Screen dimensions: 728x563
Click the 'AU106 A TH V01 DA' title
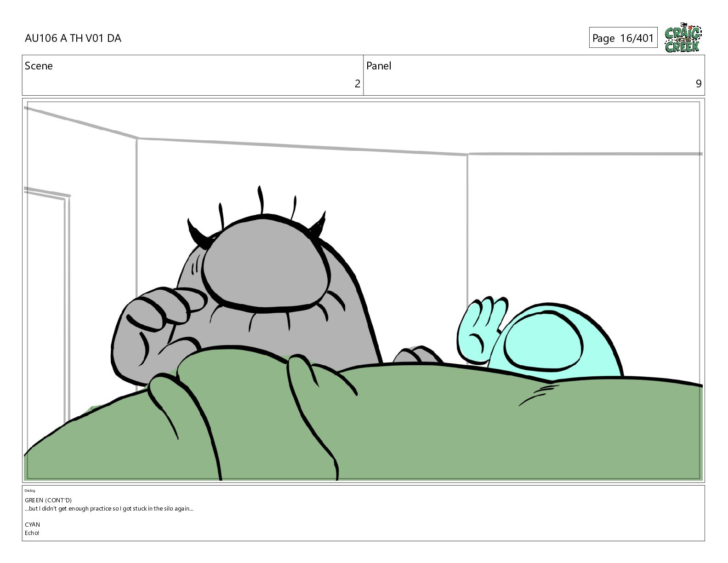pyautogui.click(x=73, y=38)
